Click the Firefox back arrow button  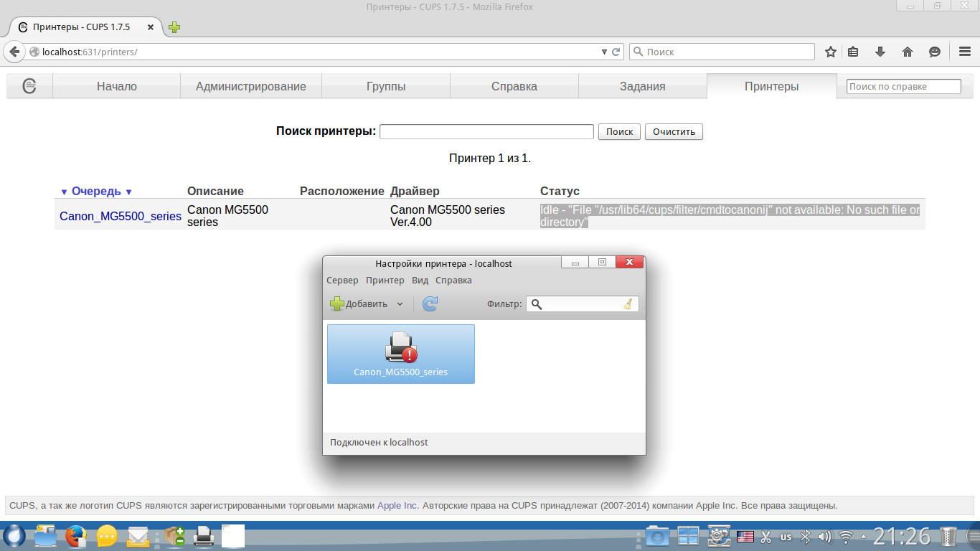click(x=14, y=52)
